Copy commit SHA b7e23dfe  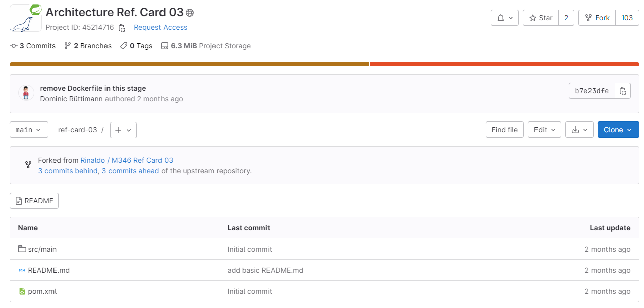(623, 91)
